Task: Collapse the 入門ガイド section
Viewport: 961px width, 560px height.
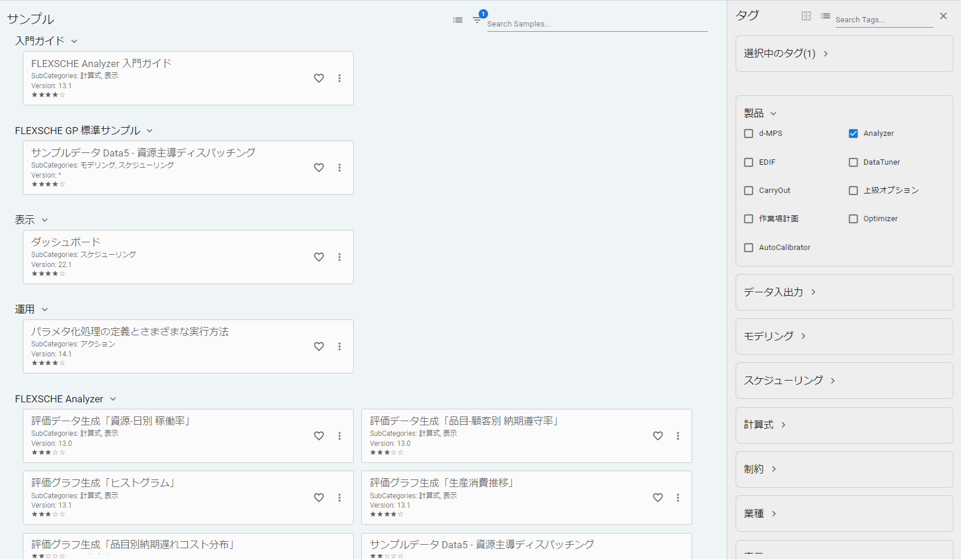Action: pyautogui.click(x=74, y=41)
